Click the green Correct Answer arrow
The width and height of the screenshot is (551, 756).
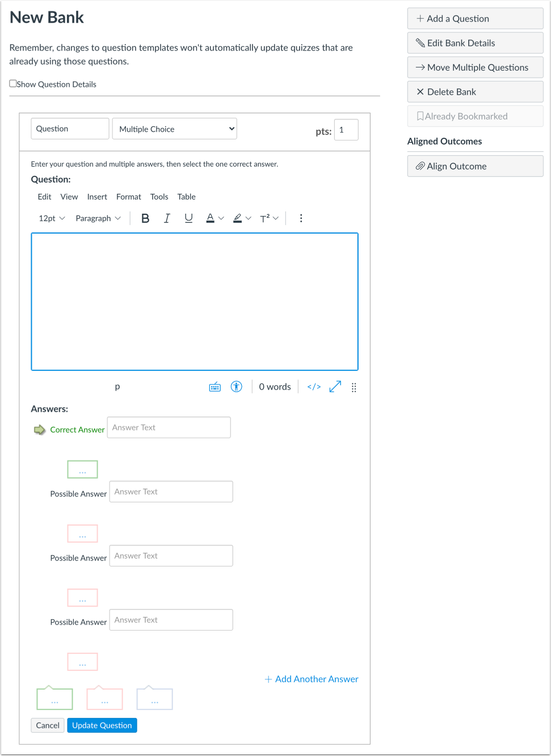(x=39, y=429)
